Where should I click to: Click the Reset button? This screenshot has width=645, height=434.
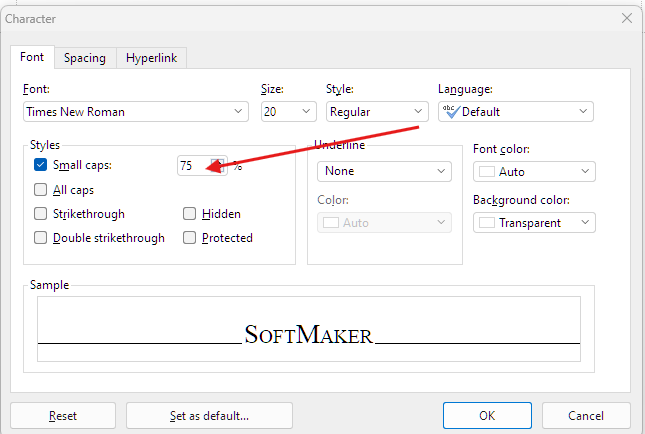(62, 415)
